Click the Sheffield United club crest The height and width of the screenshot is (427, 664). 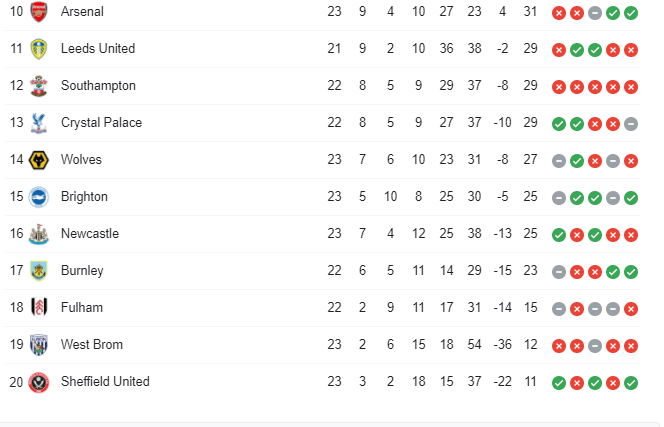point(39,382)
